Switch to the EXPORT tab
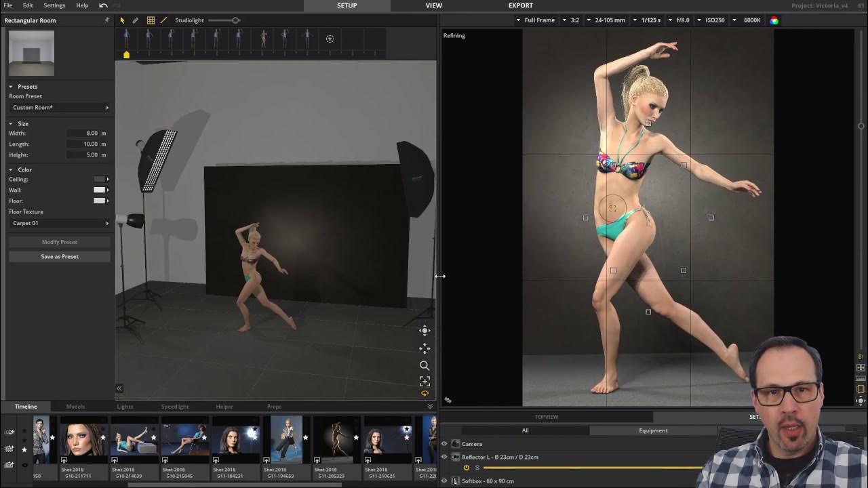The width and height of the screenshot is (868, 488). [521, 5]
